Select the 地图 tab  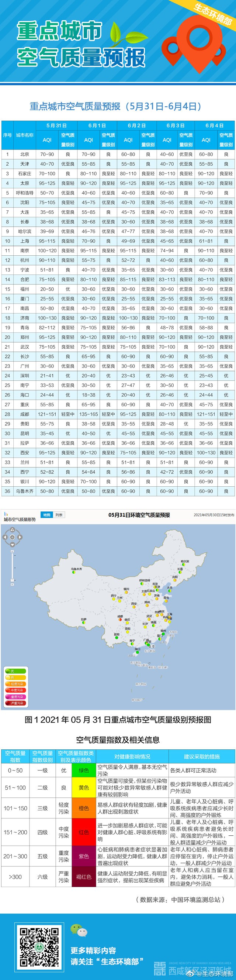(x=47, y=515)
